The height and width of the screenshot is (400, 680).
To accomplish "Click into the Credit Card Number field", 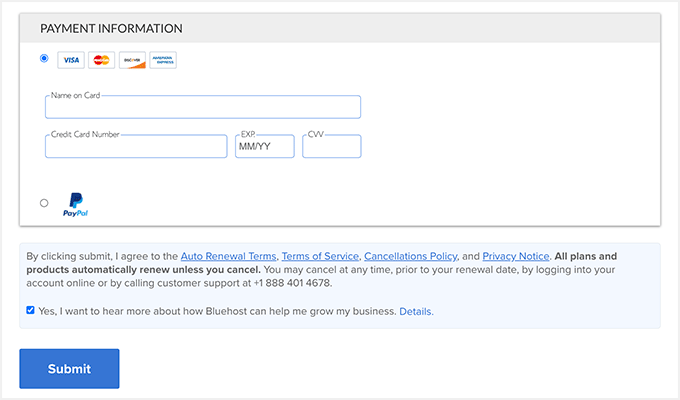I will [136, 147].
